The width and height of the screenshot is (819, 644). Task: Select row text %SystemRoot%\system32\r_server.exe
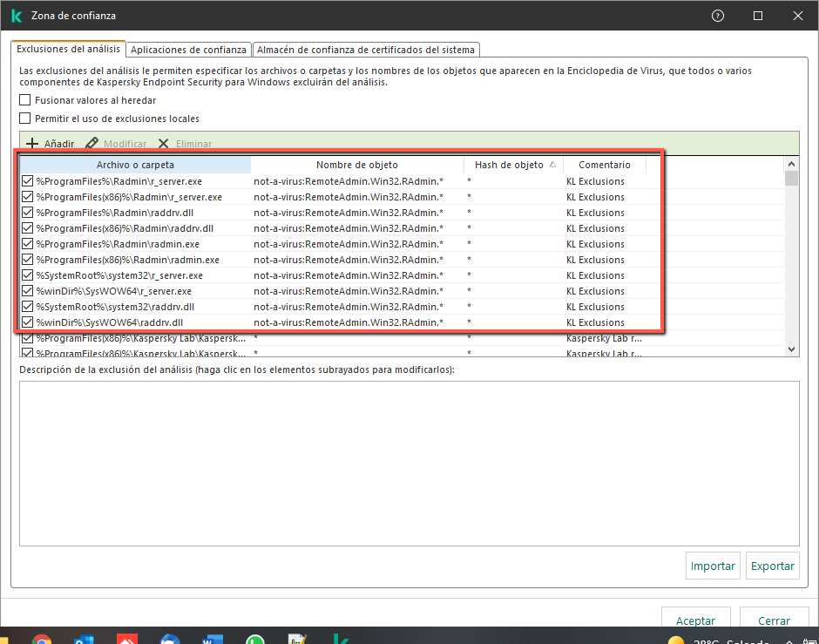pos(119,275)
